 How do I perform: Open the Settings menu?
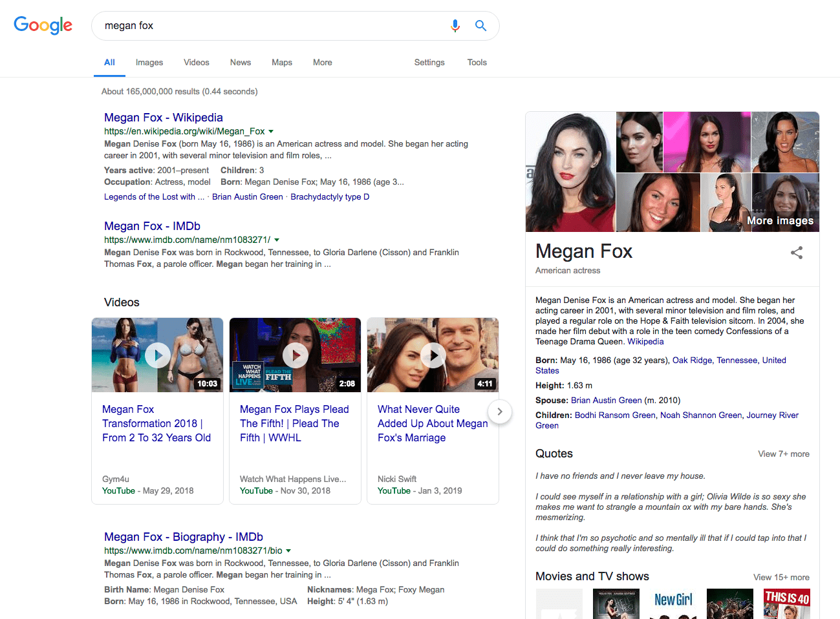pos(429,63)
